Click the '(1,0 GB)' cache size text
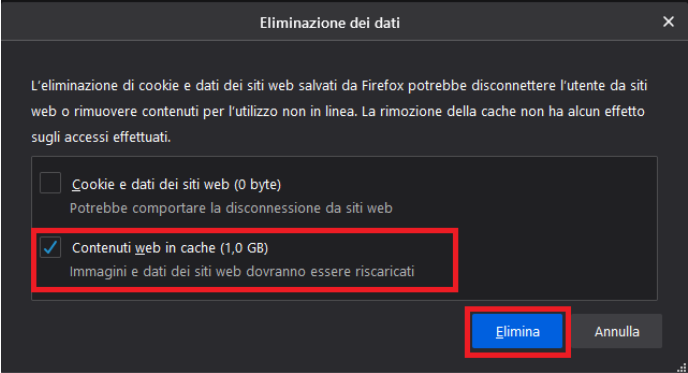The width and height of the screenshot is (688, 373). coord(244,248)
